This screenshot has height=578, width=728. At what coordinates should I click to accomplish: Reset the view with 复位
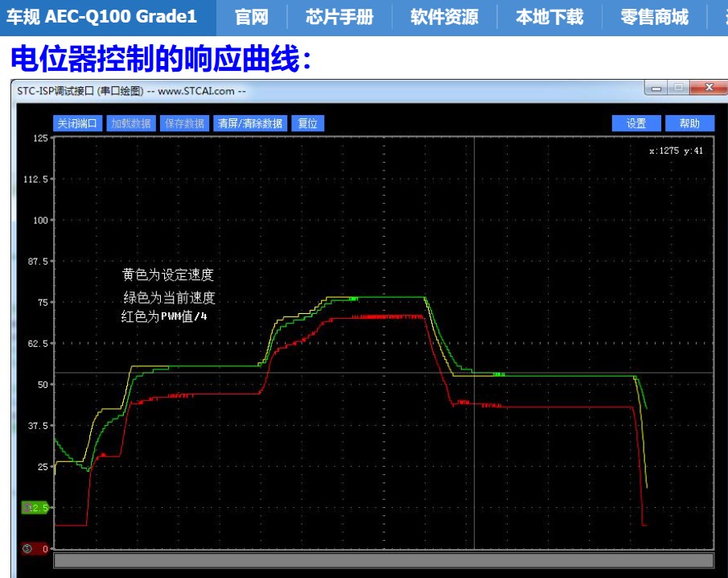pos(307,123)
